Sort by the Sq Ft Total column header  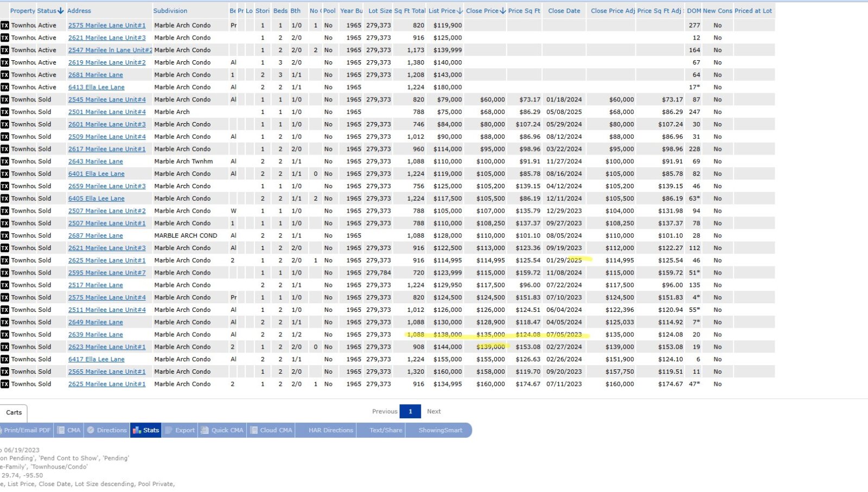click(x=410, y=11)
